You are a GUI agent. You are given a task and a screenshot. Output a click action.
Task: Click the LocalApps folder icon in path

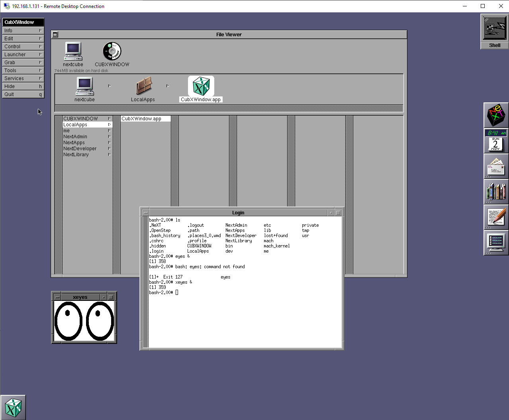143,86
